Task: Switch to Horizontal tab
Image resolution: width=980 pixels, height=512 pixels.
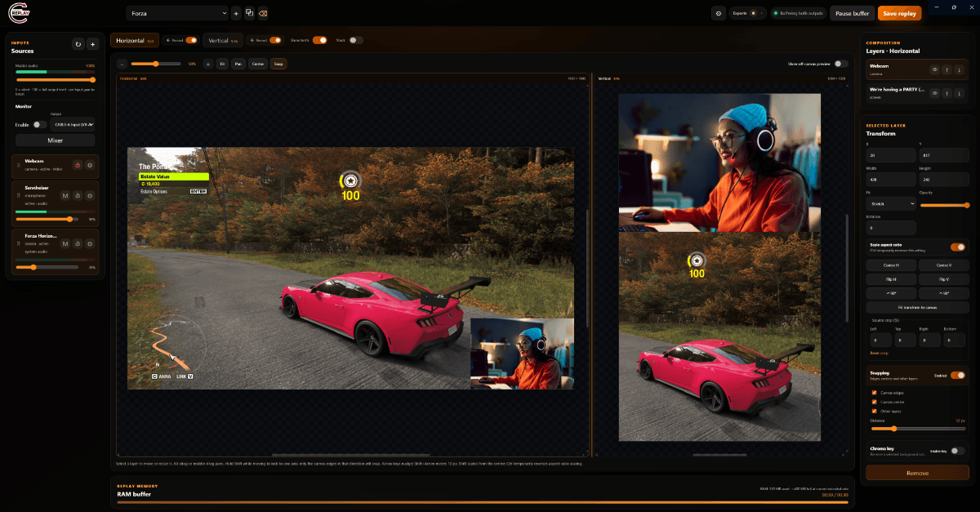Action: click(135, 40)
